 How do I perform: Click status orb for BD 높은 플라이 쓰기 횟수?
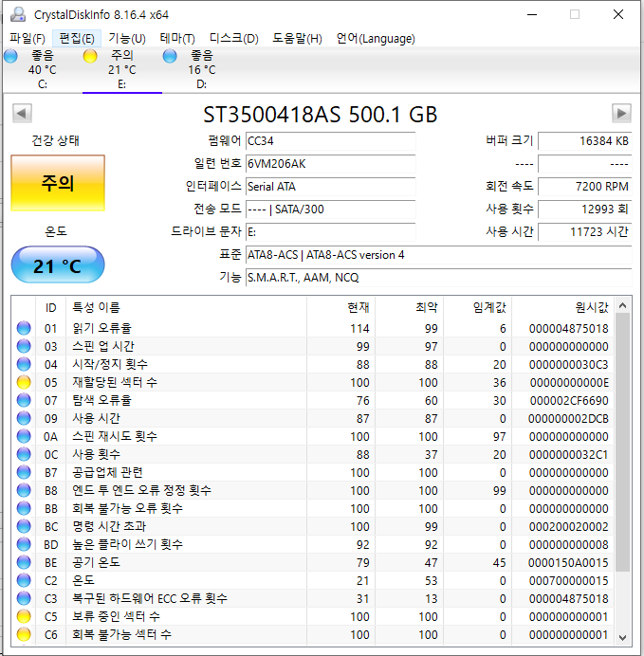tap(24, 544)
